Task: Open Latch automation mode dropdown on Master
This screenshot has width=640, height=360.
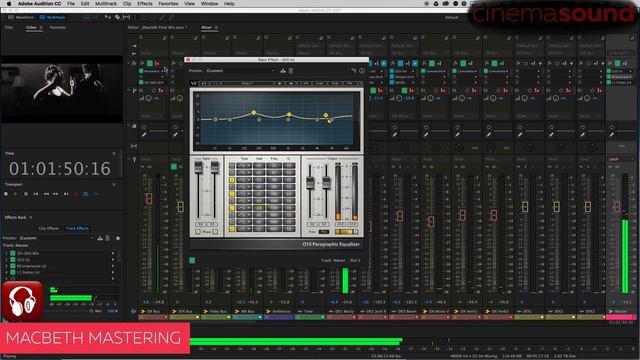Action: 621,159
